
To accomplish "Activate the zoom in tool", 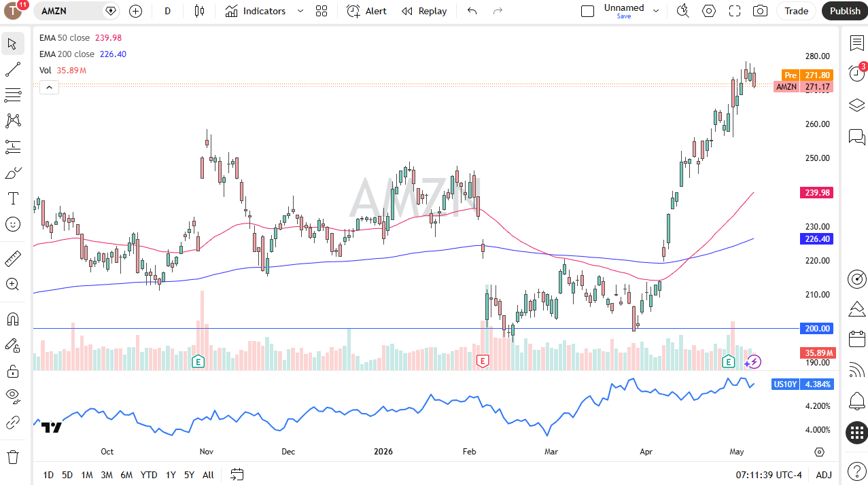I will click(x=12, y=284).
